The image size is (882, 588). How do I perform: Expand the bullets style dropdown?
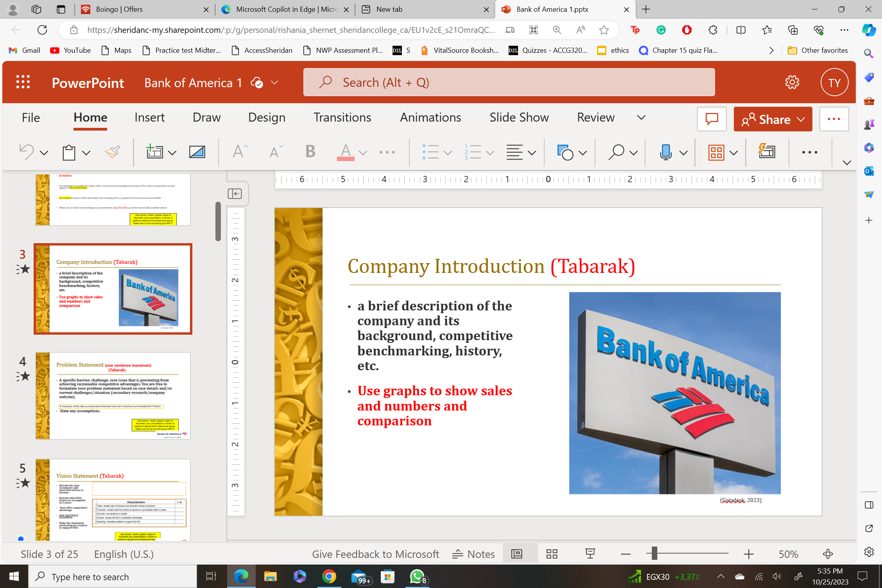point(448,152)
